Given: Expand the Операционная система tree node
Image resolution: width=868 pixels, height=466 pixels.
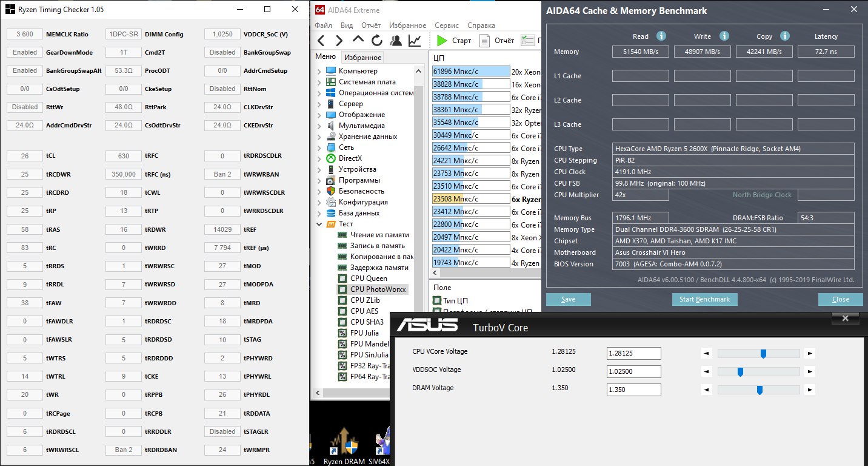Looking at the screenshot, I should (319, 93).
